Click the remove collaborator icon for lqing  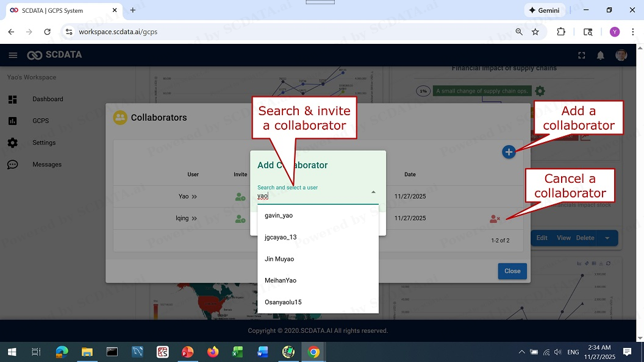tap(495, 219)
